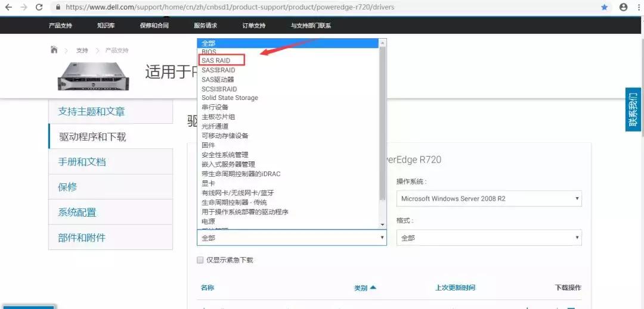Click the bookmark star icon
This screenshot has width=644, height=309.
605,7
